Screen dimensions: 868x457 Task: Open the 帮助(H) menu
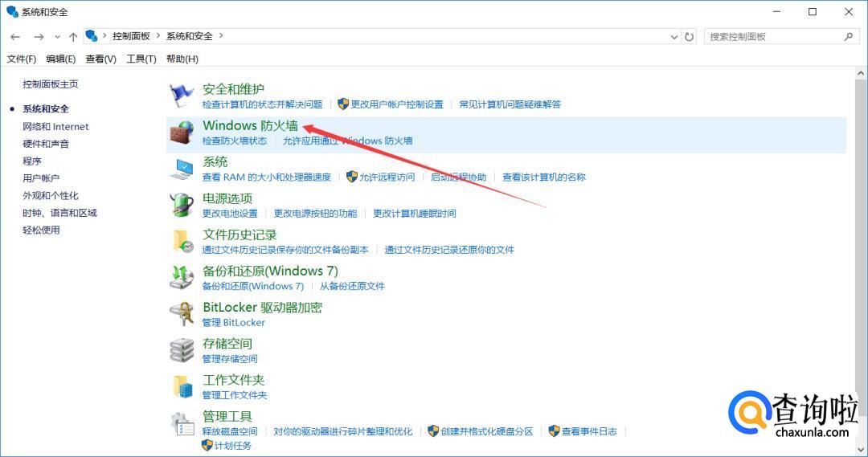pyautogui.click(x=182, y=59)
